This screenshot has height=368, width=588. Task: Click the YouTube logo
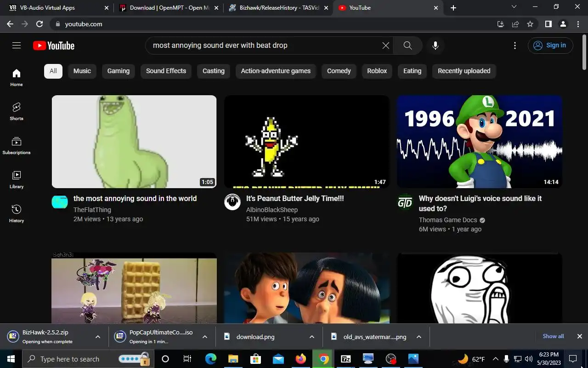pos(54,46)
